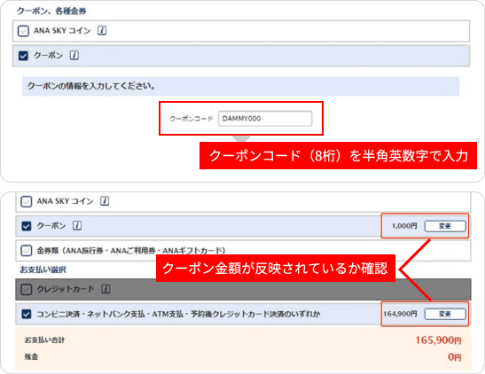
Task: Click 変更 button beside 164,900円
Action: tap(445, 314)
